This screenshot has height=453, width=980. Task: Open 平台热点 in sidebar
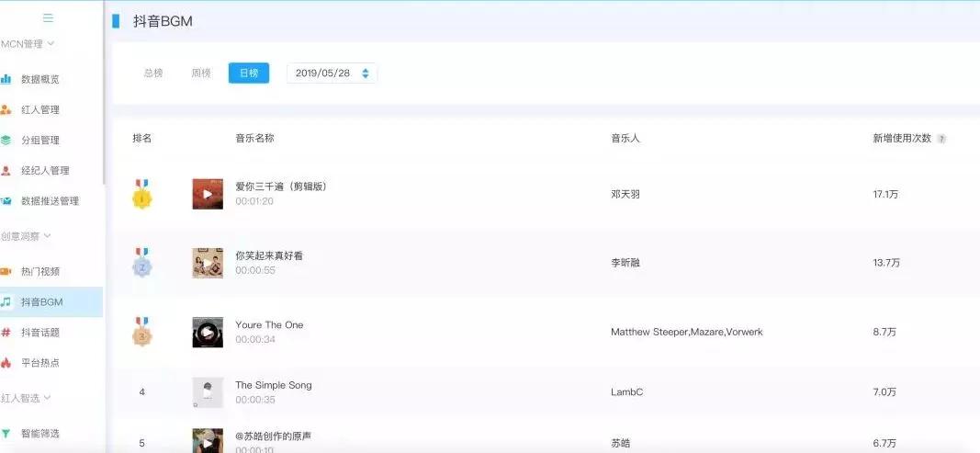coord(40,362)
